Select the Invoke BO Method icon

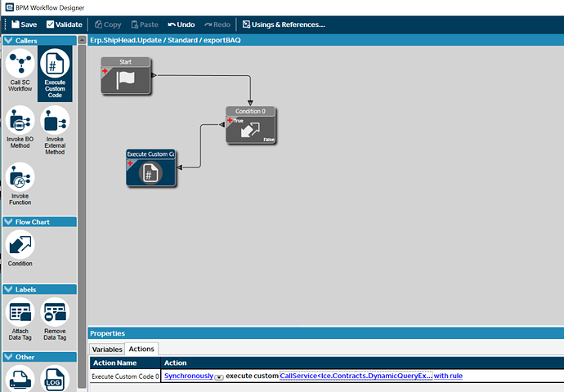(x=20, y=127)
